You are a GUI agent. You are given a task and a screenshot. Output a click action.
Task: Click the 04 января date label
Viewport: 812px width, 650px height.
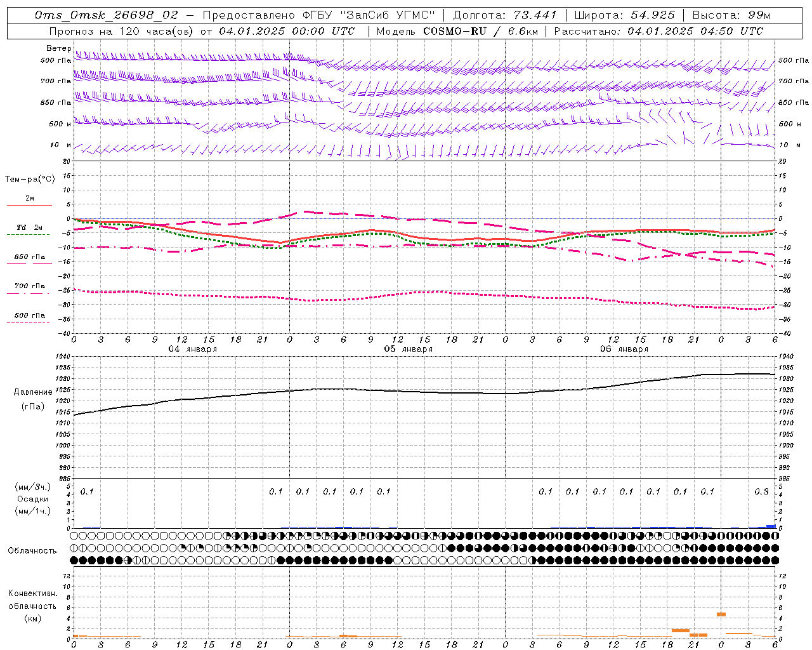pyautogui.click(x=192, y=349)
